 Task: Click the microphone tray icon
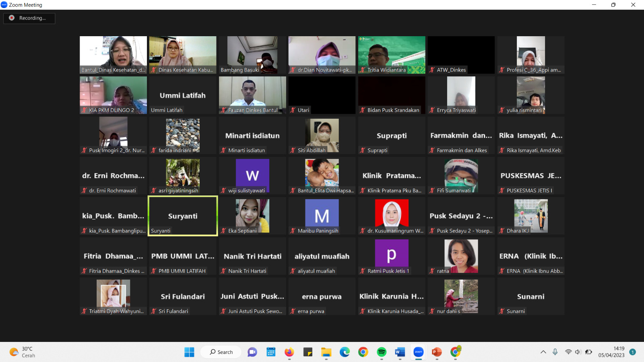555,352
